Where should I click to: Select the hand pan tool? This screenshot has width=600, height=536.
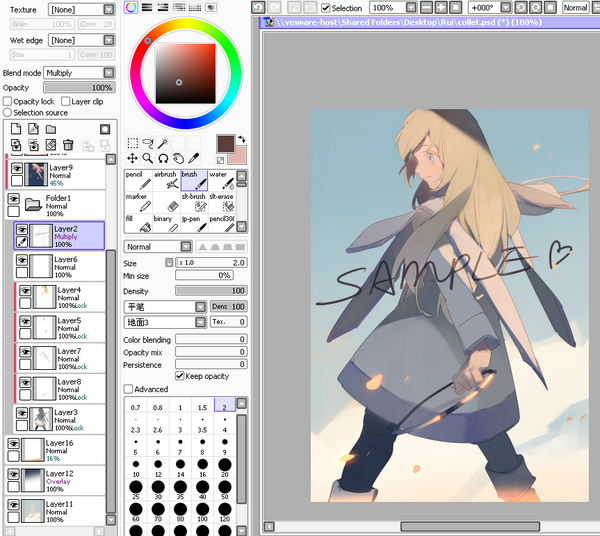[x=178, y=158]
